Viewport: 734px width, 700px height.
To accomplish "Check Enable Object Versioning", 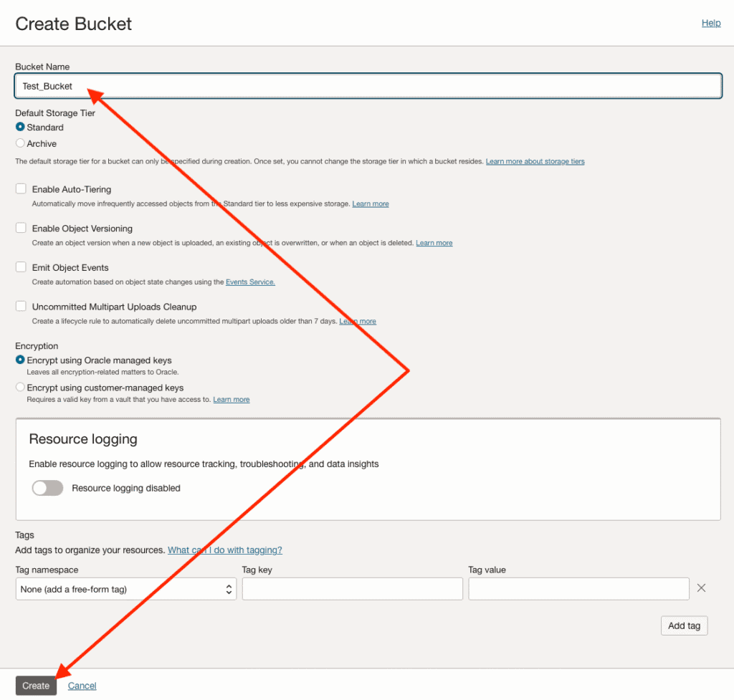I will (21, 229).
